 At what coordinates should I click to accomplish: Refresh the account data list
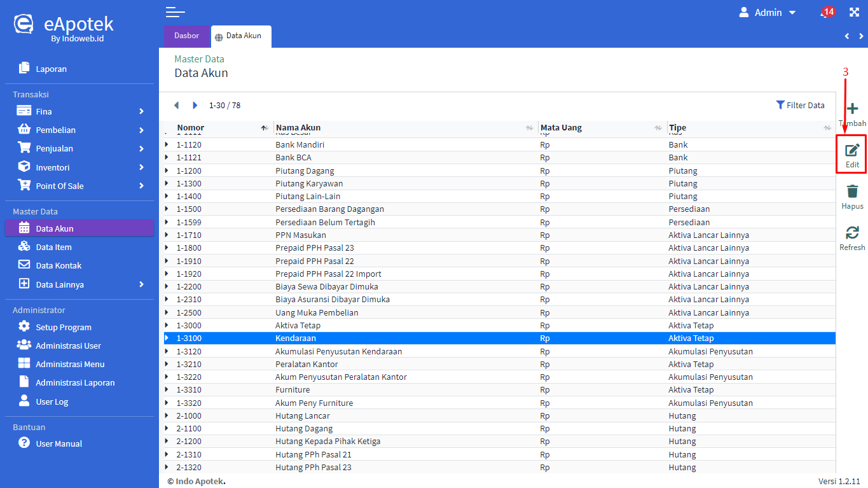coord(852,233)
